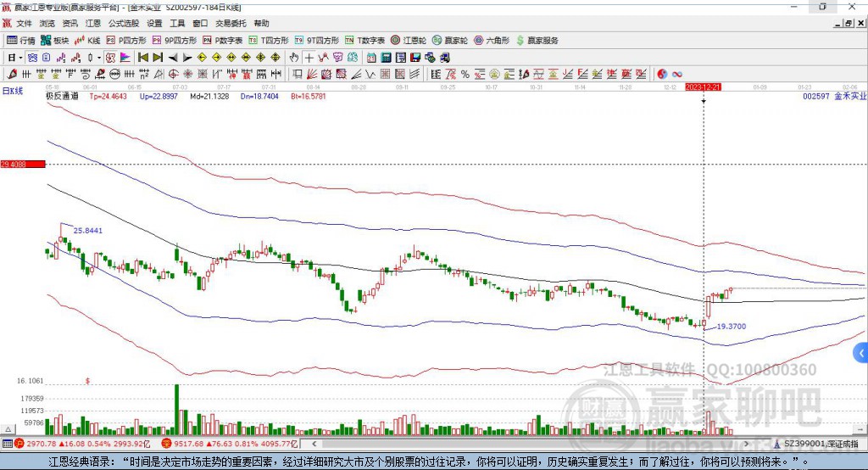Click the 深 Shenzhen index status entry

pos(230,444)
